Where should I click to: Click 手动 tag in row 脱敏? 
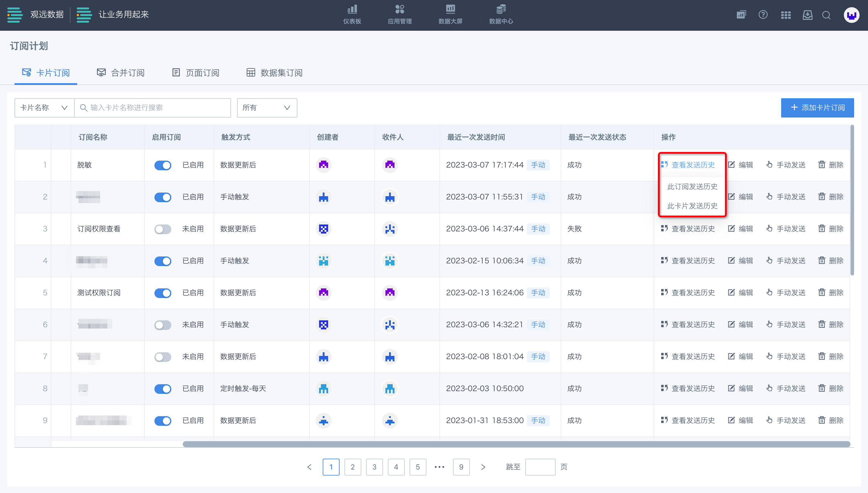click(x=538, y=165)
